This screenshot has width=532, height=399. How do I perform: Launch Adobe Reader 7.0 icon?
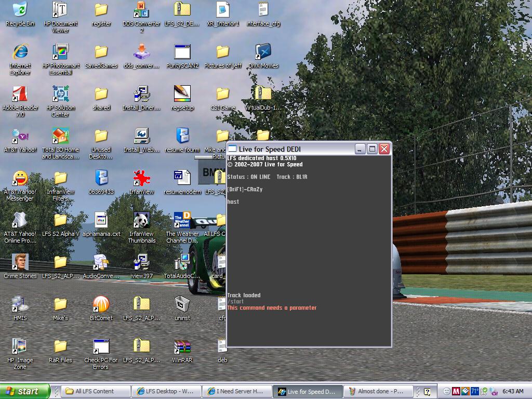(20, 94)
